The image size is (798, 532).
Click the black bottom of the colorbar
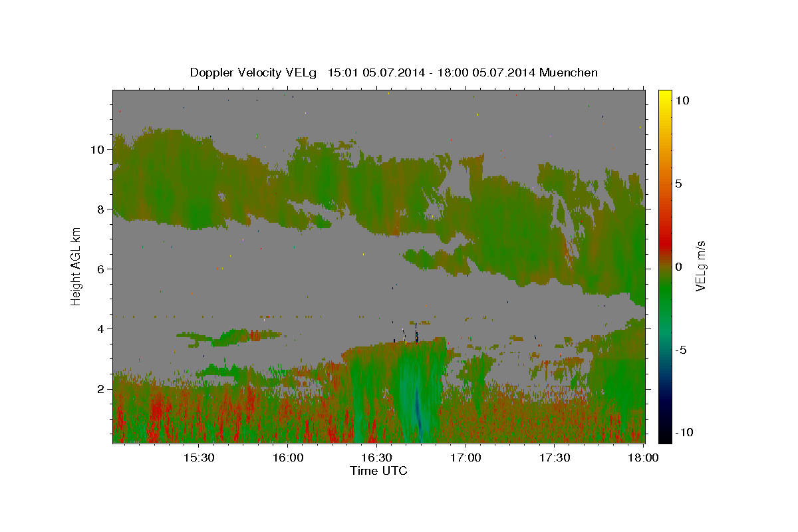tap(664, 437)
